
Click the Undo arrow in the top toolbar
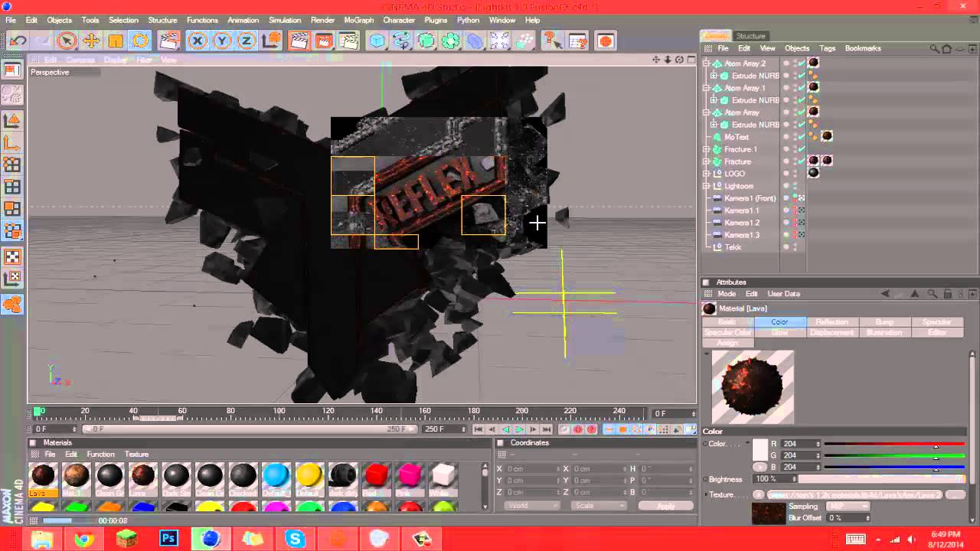18,41
